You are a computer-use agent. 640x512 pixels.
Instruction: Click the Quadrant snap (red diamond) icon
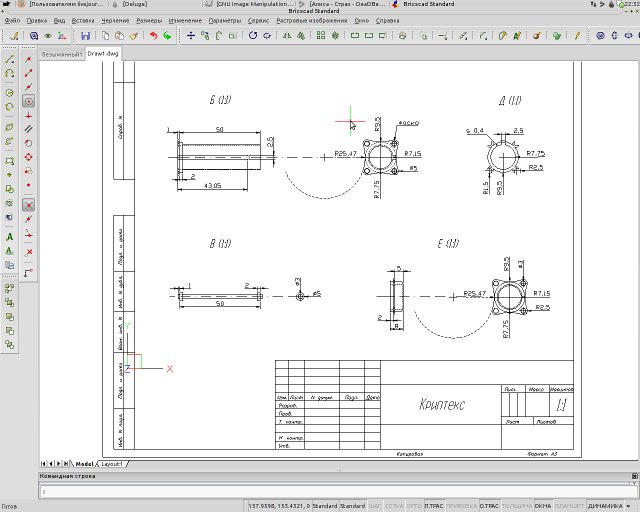[28, 157]
